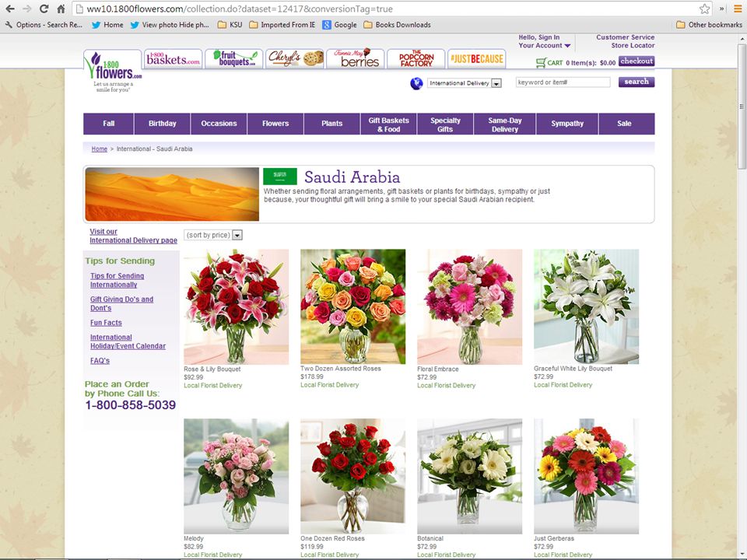Open the Same-Day Delivery menu
747x560 pixels.
click(504, 124)
